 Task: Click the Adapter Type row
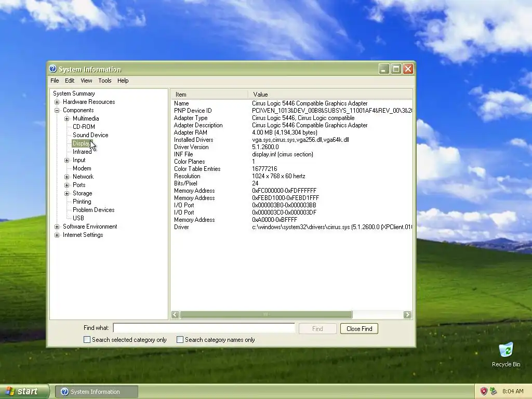291,118
